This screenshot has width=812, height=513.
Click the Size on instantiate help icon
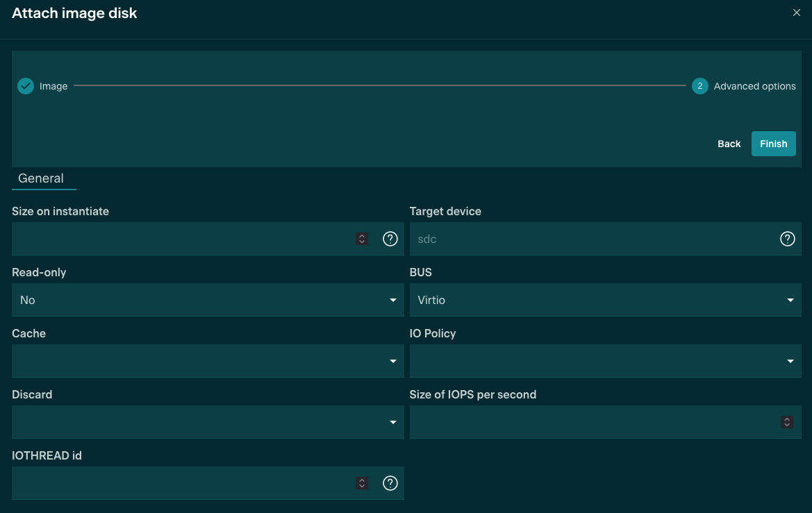[390, 239]
